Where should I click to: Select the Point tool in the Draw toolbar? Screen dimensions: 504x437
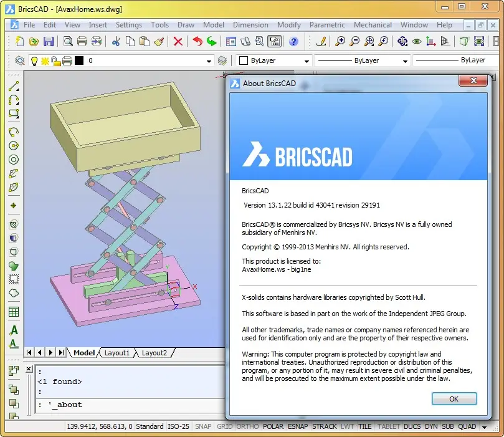click(14, 206)
